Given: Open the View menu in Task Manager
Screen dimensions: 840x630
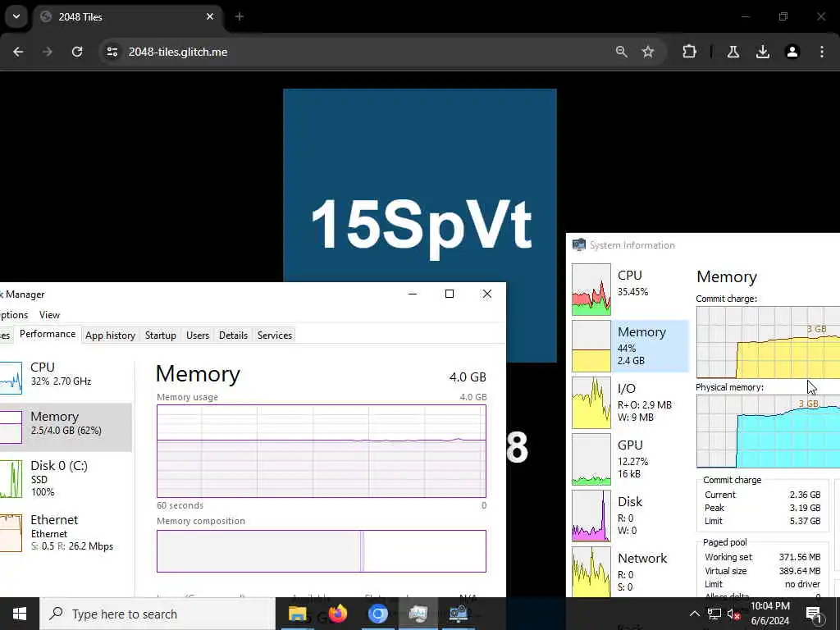Looking at the screenshot, I should [x=49, y=315].
